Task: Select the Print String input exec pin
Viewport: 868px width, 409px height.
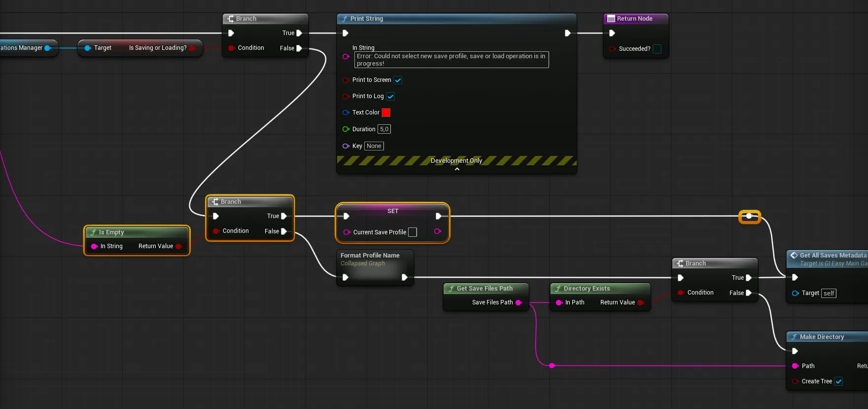Action: [x=346, y=33]
